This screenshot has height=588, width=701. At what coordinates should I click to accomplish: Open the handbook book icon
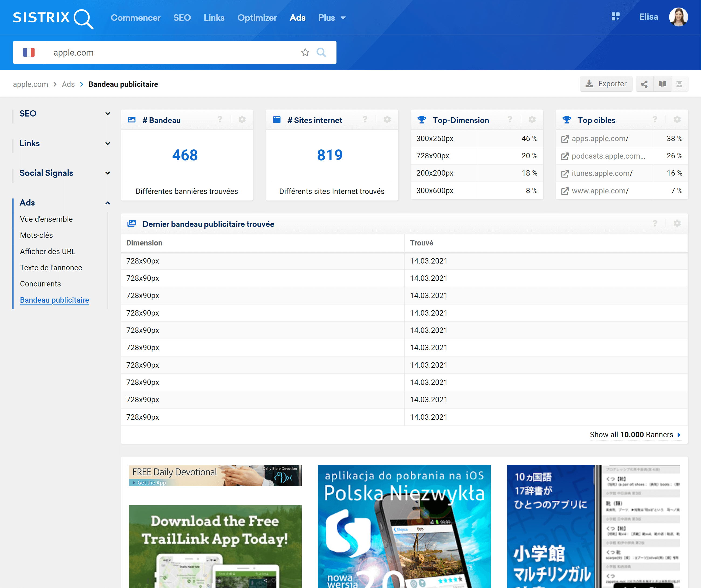pyautogui.click(x=662, y=84)
